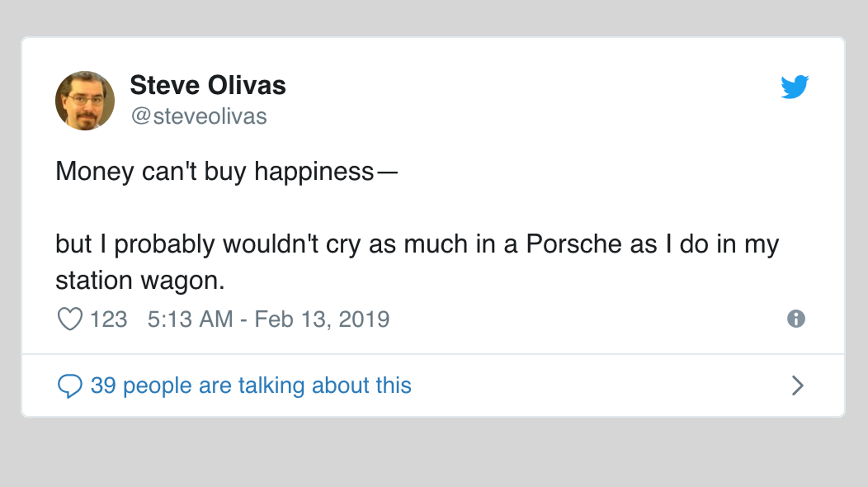
Task: Click the word "probably" in the tweet
Action: [x=164, y=244]
